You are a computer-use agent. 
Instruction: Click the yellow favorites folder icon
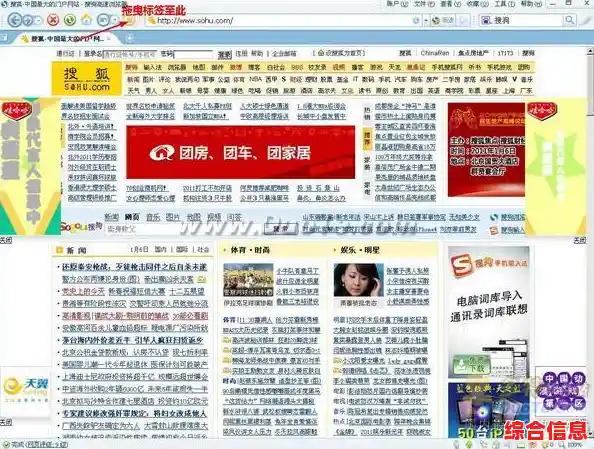point(129,20)
